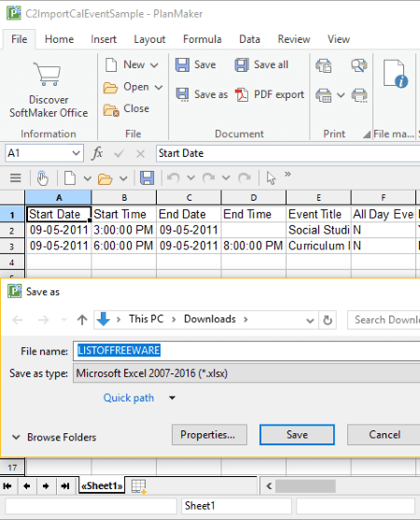This screenshot has width=420, height=520.
Task: Switch to the Data ribbon tab
Action: (x=249, y=39)
